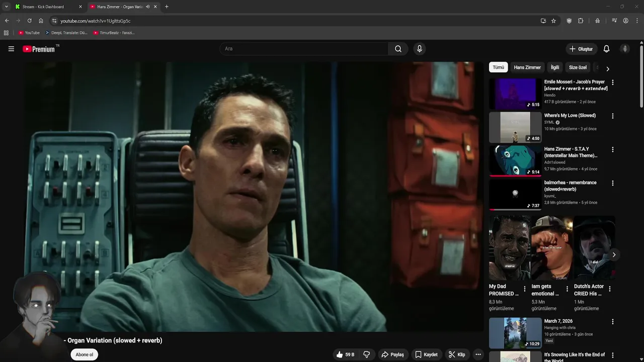Select the Hans Zimmer - Organ Variation tab
The width and height of the screenshot is (644, 362).
(x=124, y=7)
